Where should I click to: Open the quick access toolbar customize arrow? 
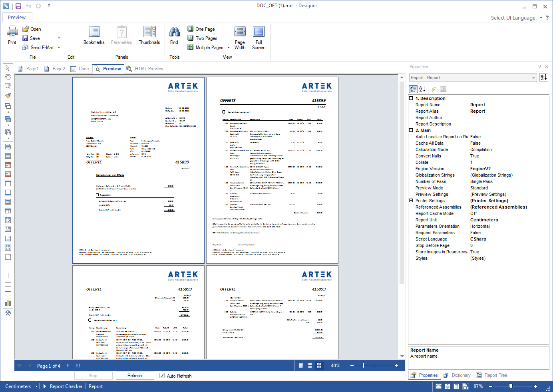coord(49,6)
